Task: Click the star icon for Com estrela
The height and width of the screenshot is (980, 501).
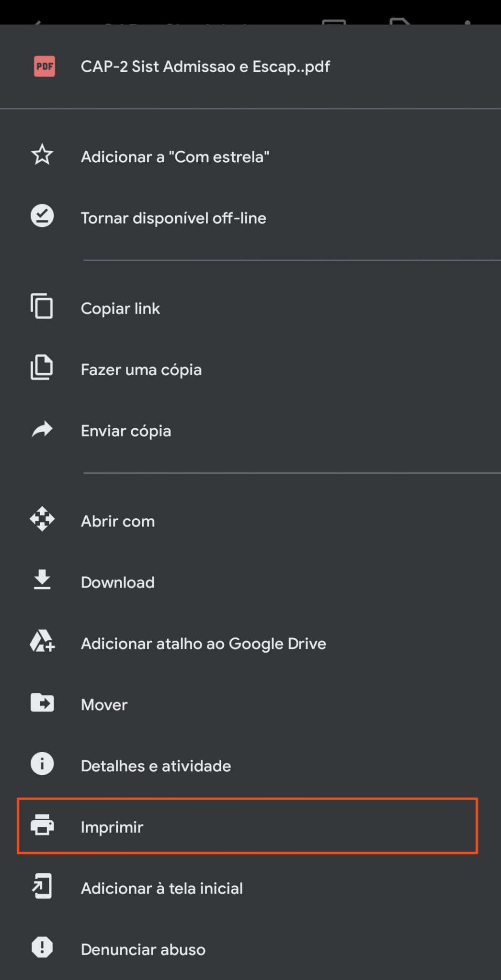Action: (x=42, y=155)
